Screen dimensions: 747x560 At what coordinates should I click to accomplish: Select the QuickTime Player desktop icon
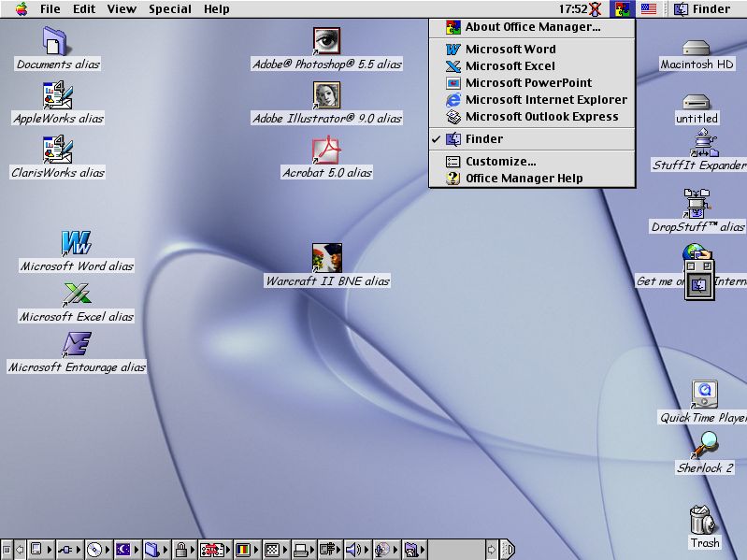705,395
